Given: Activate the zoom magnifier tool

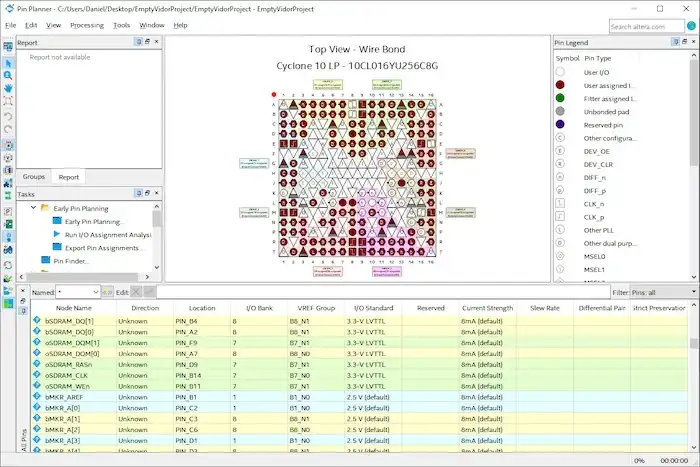Looking at the screenshot, I should (8, 75).
